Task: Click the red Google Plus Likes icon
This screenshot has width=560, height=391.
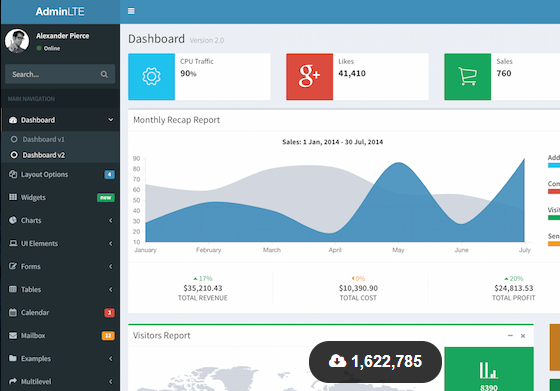Action: coord(309,76)
